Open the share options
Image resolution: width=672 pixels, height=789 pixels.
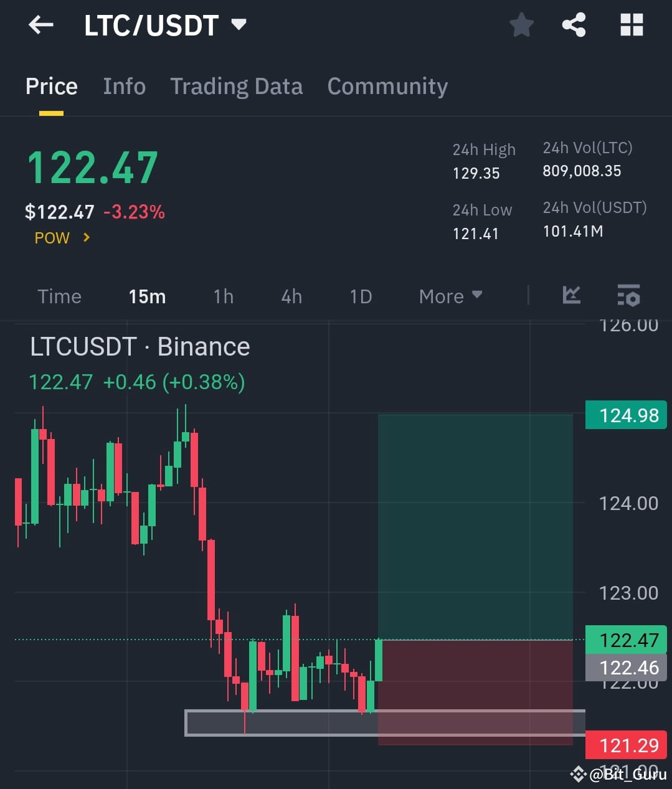point(574,24)
